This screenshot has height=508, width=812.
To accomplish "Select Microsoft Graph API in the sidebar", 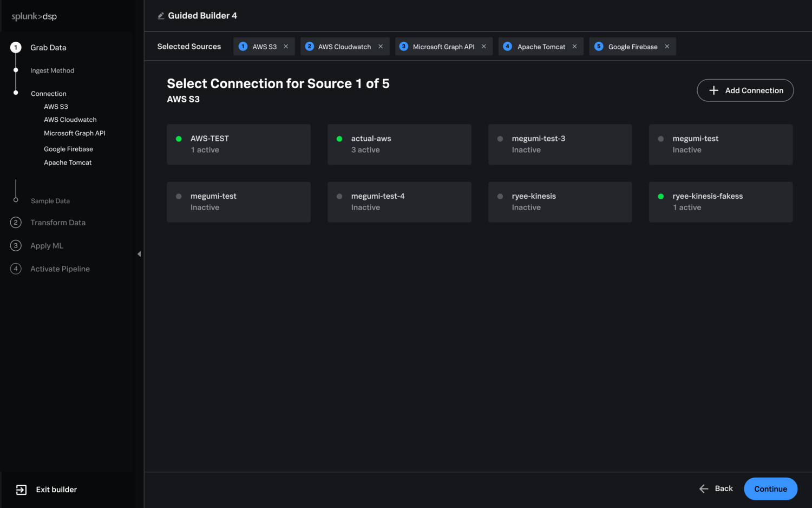I will click(x=75, y=133).
